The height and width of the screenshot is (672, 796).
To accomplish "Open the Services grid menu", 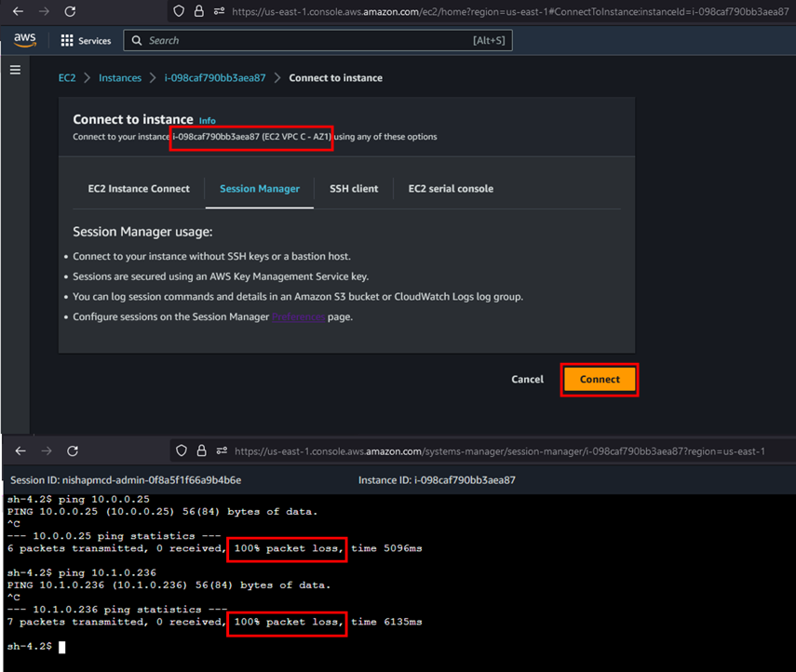I will [x=85, y=41].
